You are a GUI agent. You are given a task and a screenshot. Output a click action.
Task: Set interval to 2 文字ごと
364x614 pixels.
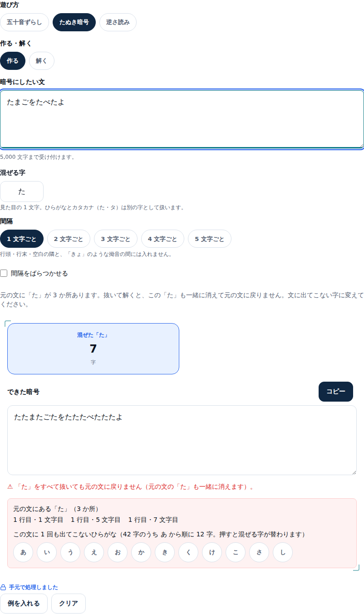click(69, 239)
